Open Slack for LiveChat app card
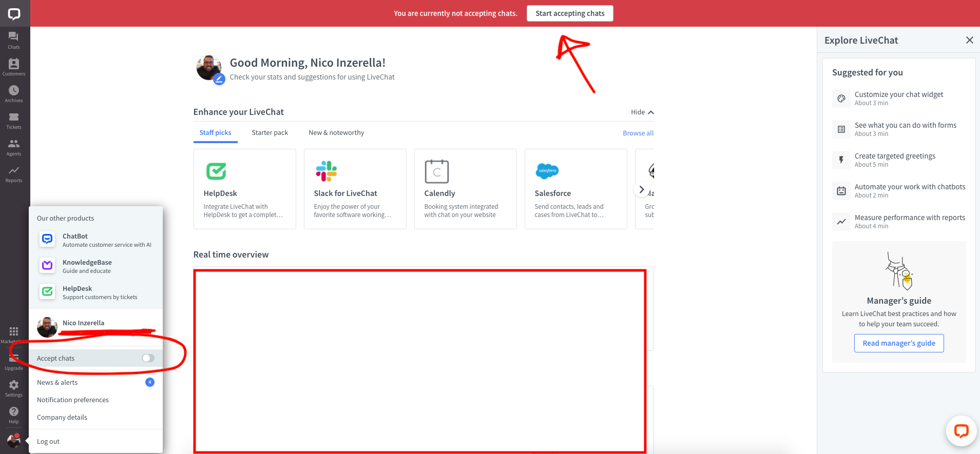This screenshot has height=454, width=980. (355, 189)
